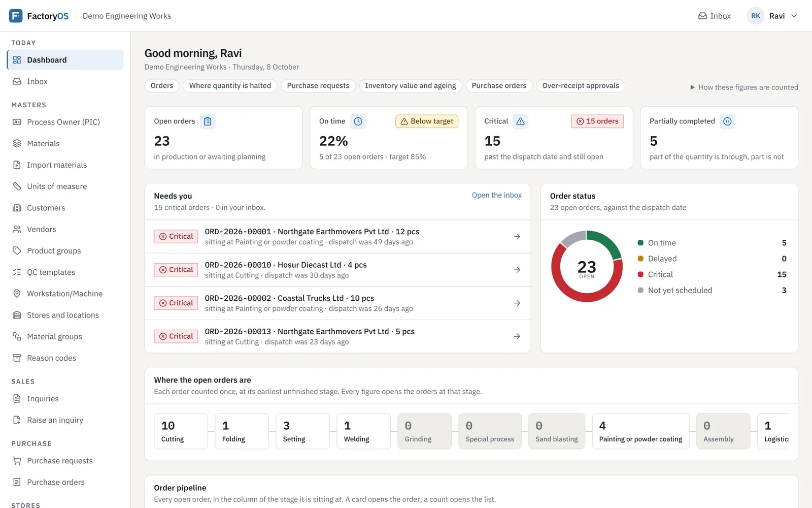The image size is (812, 508).
Task: Click the Product groups tag icon
Action: pyautogui.click(x=17, y=250)
